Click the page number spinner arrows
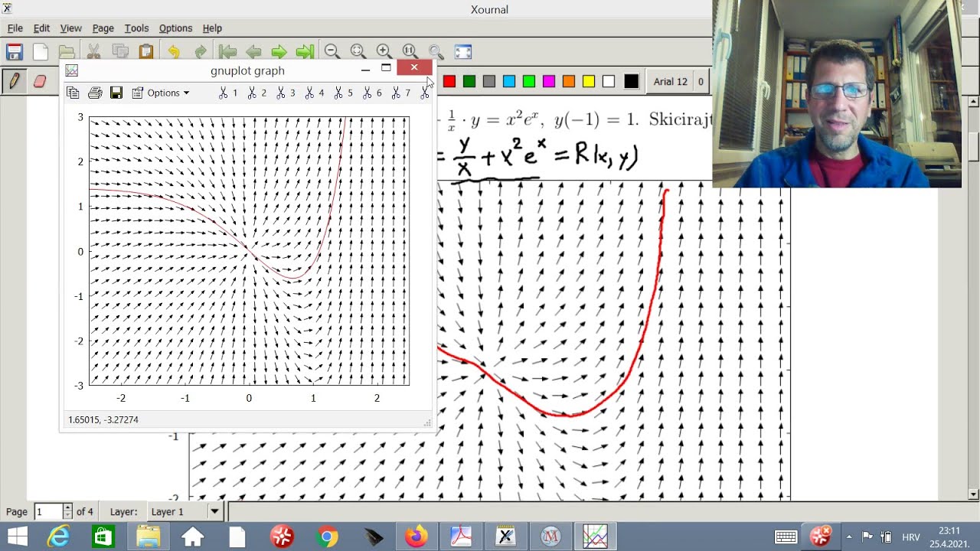Screen dimensions: 980x551 pos(67,511)
